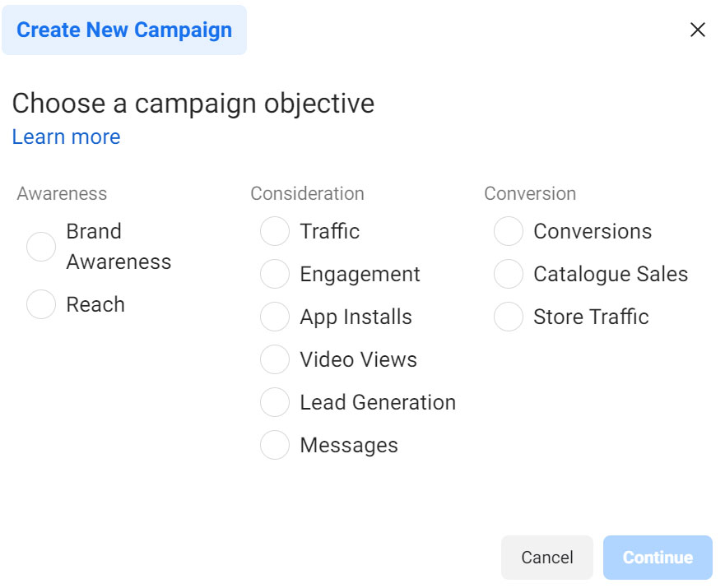Viewport: 725px width, 588px height.
Task: Select Store Traffic radio button
Action: (x=509, y=317)
